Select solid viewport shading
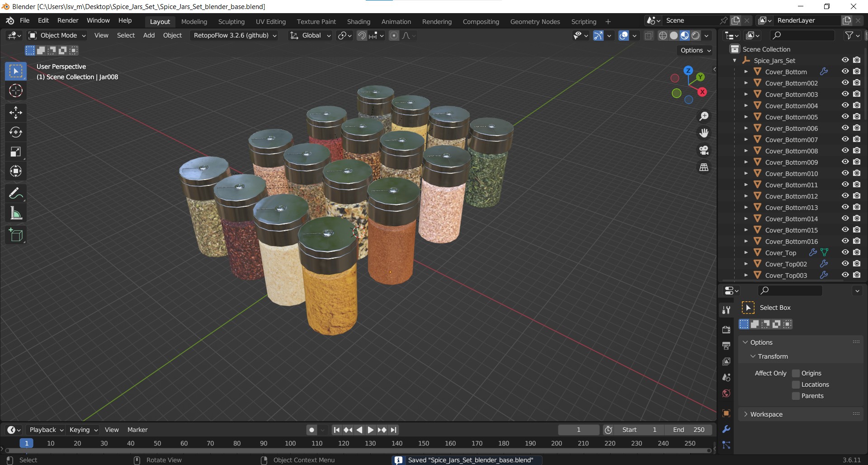Screen dimensions: 868x465 coord(674,36)
